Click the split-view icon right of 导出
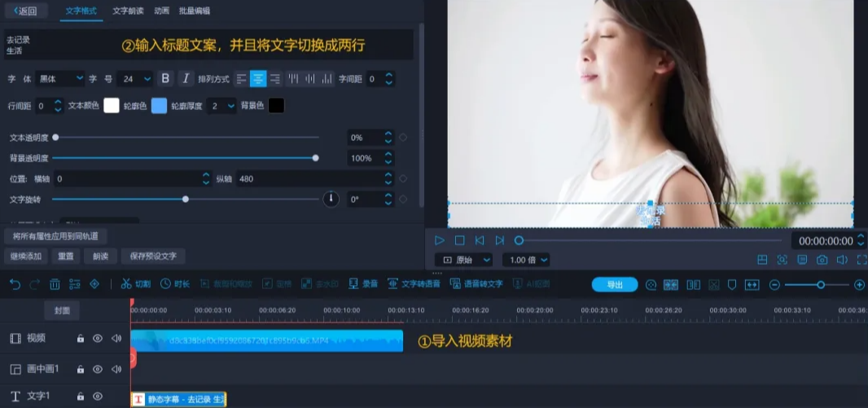 point(694,284)
